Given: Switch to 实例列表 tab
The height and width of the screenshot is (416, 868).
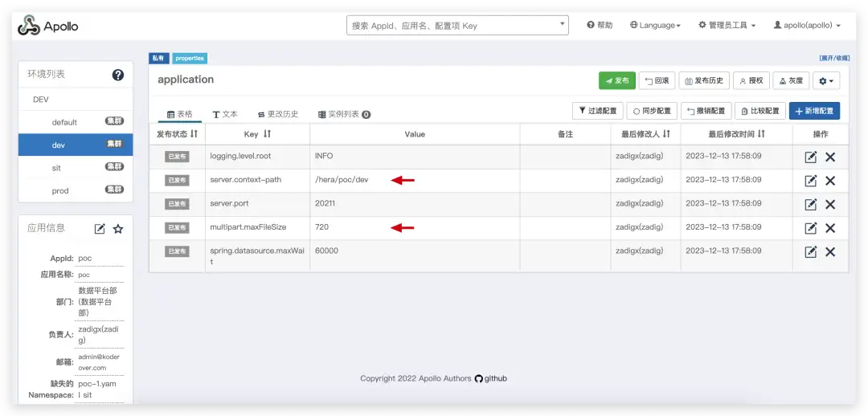Looking at the screenshot, I should (x=344, y=114).
